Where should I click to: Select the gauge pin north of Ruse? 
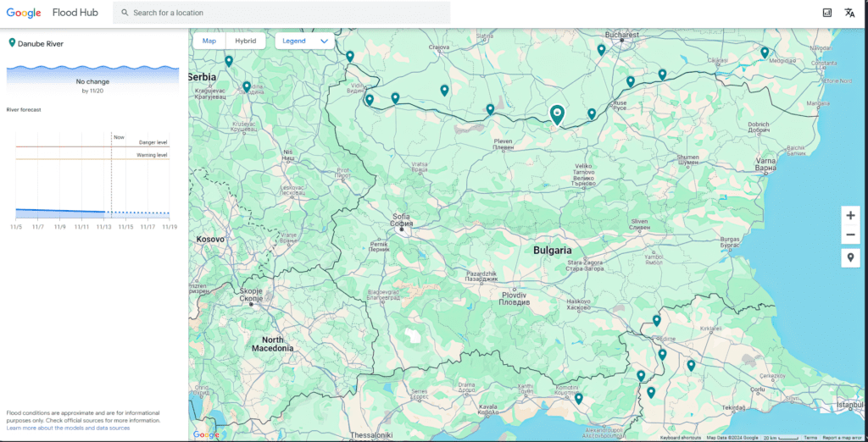click(x=631, y=82)
